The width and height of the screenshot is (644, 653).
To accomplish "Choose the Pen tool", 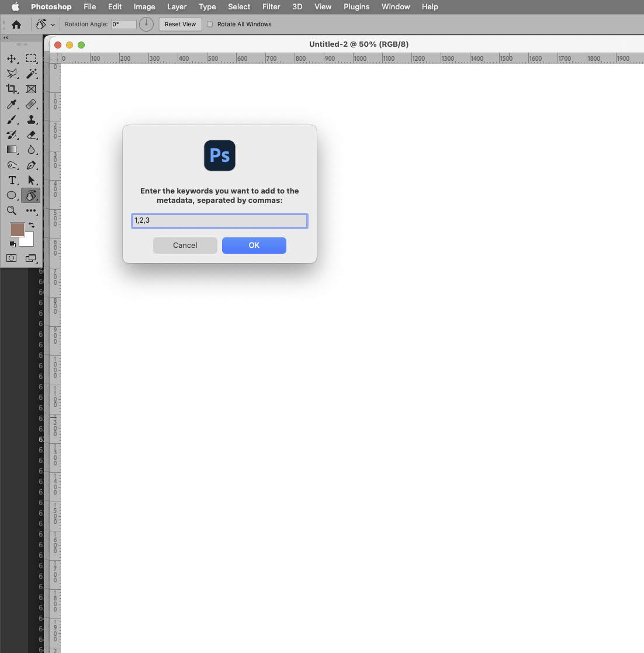I will [x=32, y=165].
